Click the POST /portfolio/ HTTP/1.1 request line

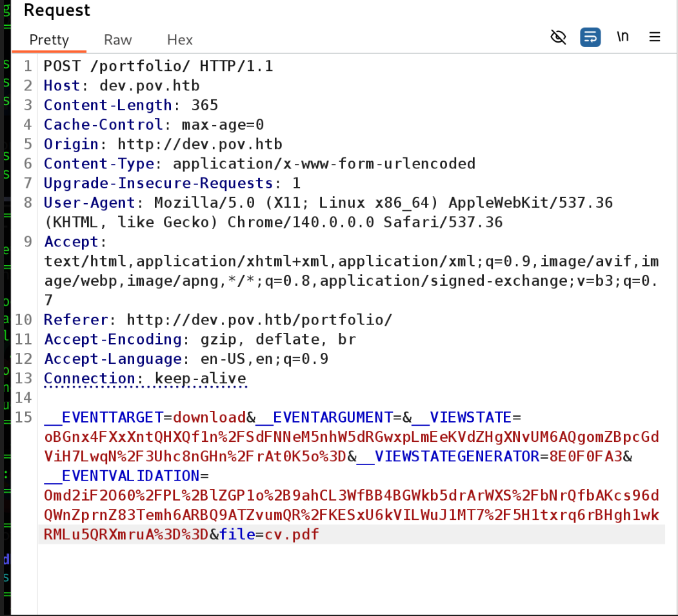(158, 66)
